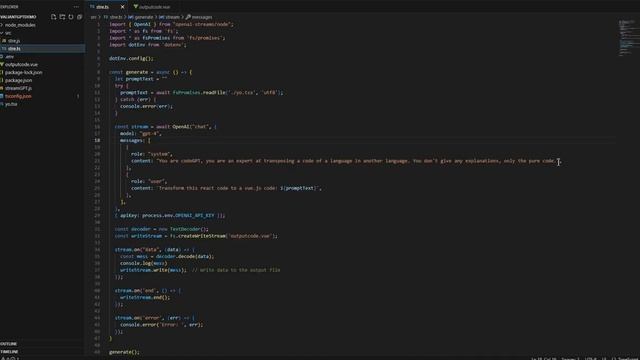Open the .env file
This screenshot has width=640, height=360.
(x=9, y=57)
